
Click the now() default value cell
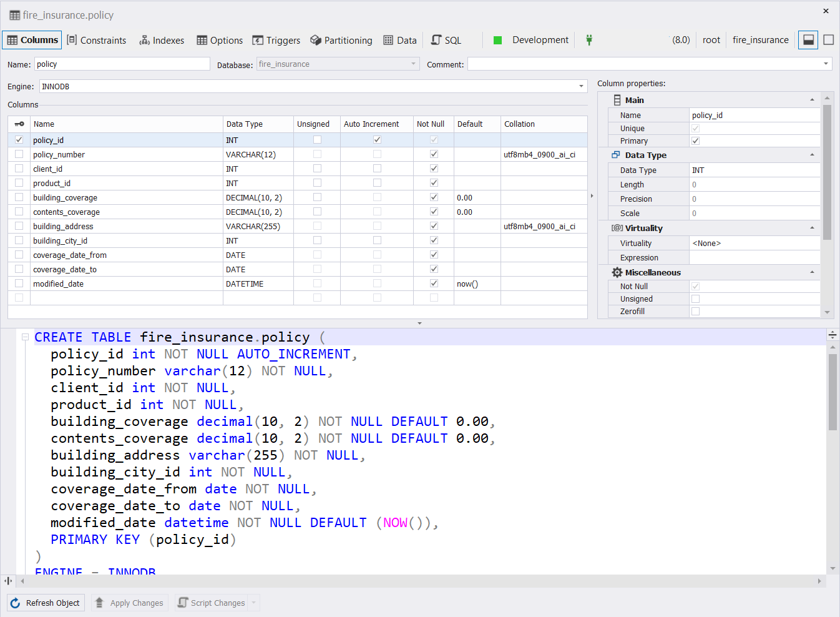[477, 284]
